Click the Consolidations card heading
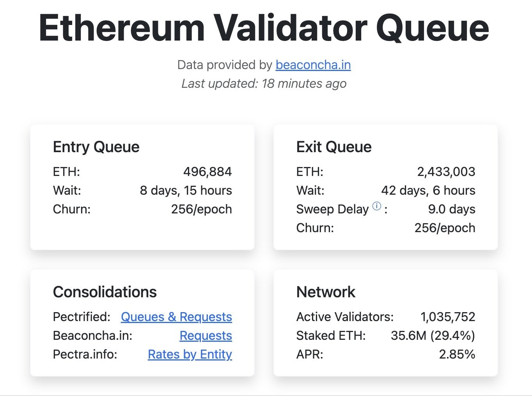The height and width of the screenshot is (396, 532). tap(105, 292)
